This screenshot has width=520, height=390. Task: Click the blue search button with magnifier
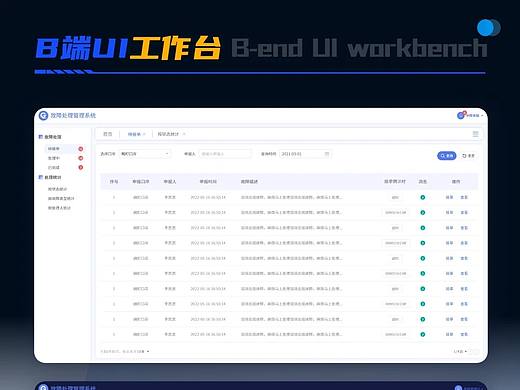click(446, 156)
